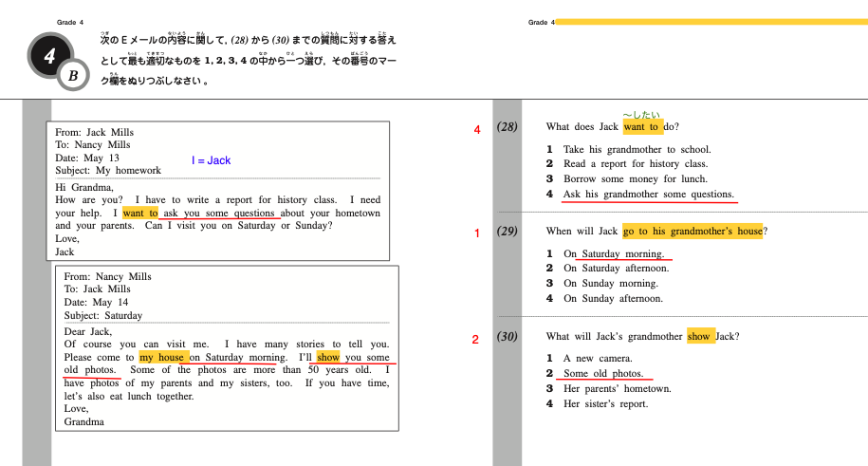The width and height of the screenshot is (868, 466).
Task: Click 'Dear Jack,' greeting
Action: click(x=87, y=332)
